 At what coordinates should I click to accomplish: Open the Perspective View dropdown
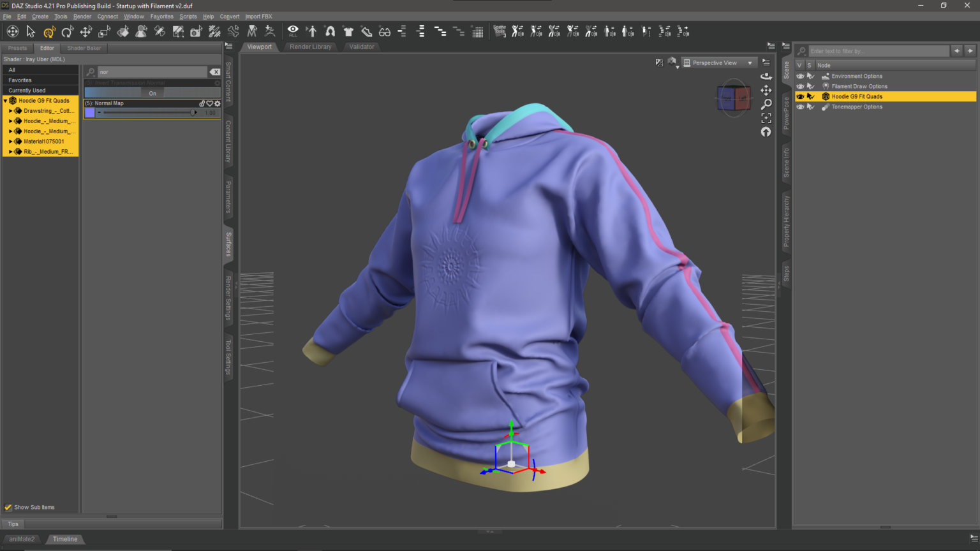750,62
